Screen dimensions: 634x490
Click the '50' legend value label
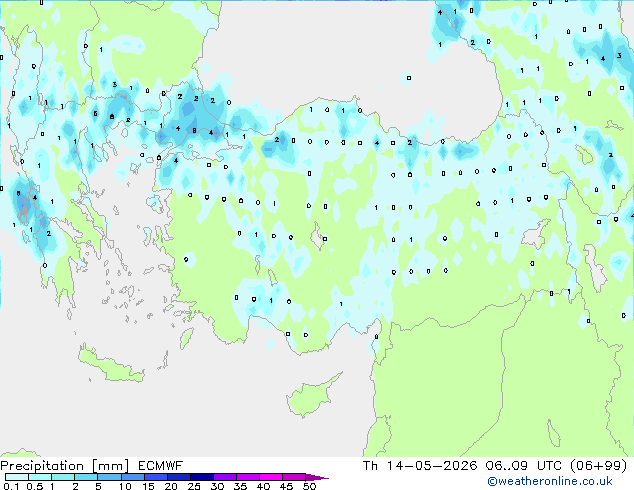tap(309, 486)
